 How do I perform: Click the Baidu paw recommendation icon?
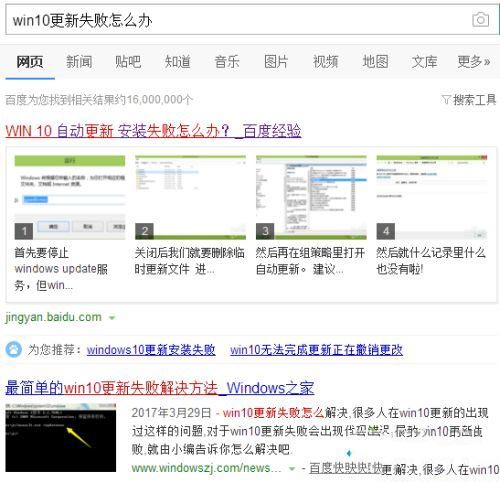(14, 350)
